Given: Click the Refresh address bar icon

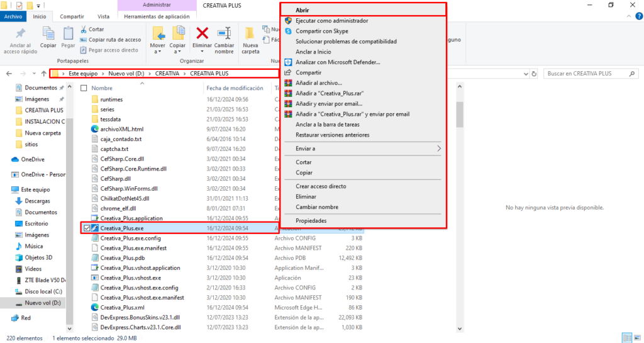Looking at the screenshot, I should [534, 74].
